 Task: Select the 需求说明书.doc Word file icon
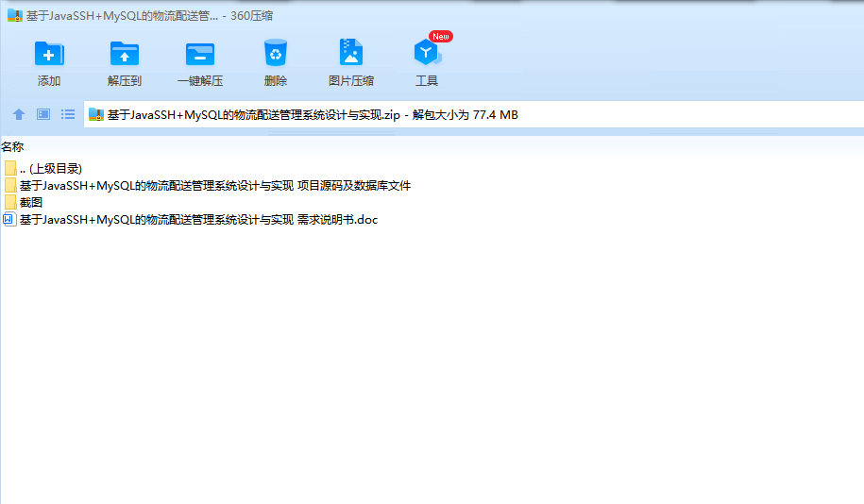pos(9,219)
